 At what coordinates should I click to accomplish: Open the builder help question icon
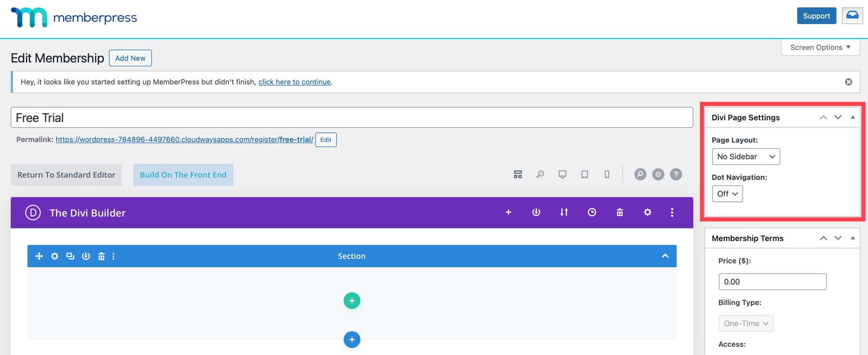coord(676,174)
